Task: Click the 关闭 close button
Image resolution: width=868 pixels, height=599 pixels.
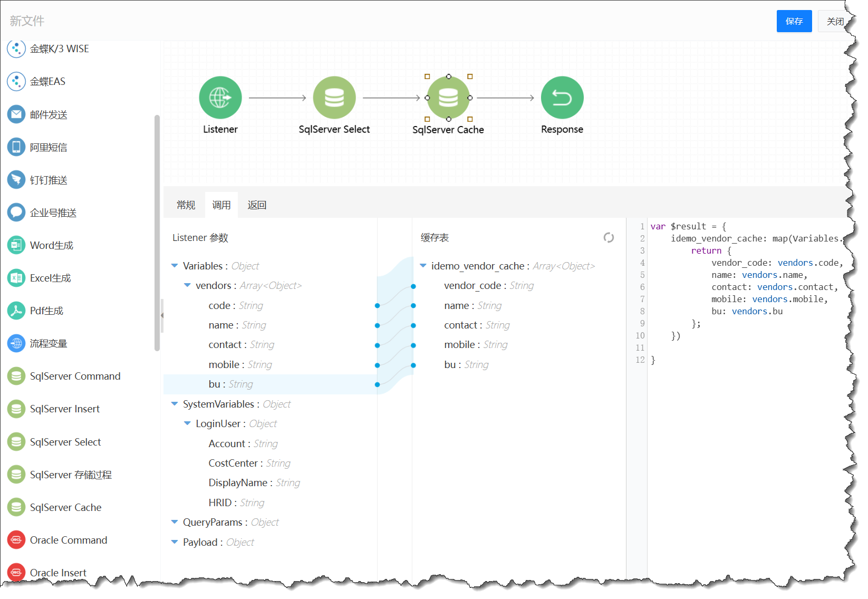Action: [834, 21]
